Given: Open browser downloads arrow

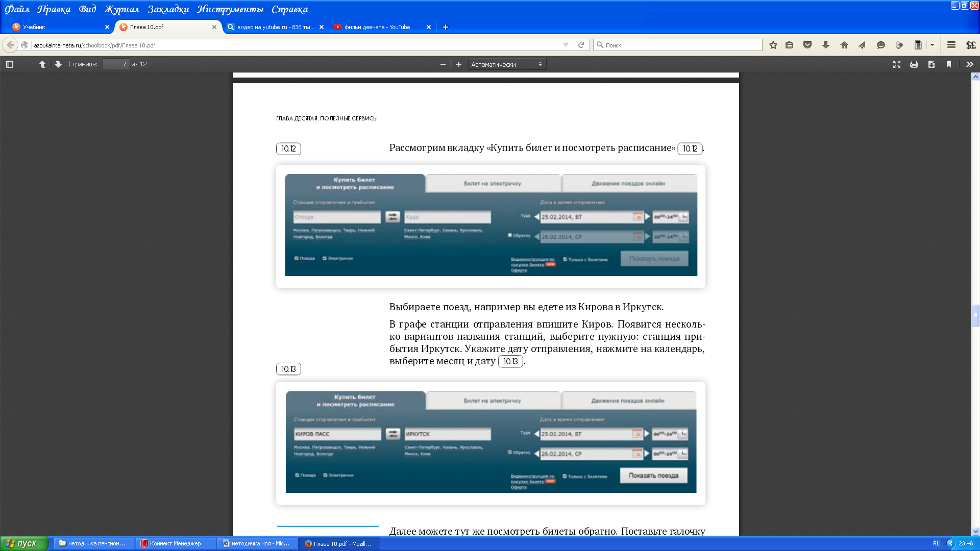Looking at the screenshot, I should pos(826,45).
